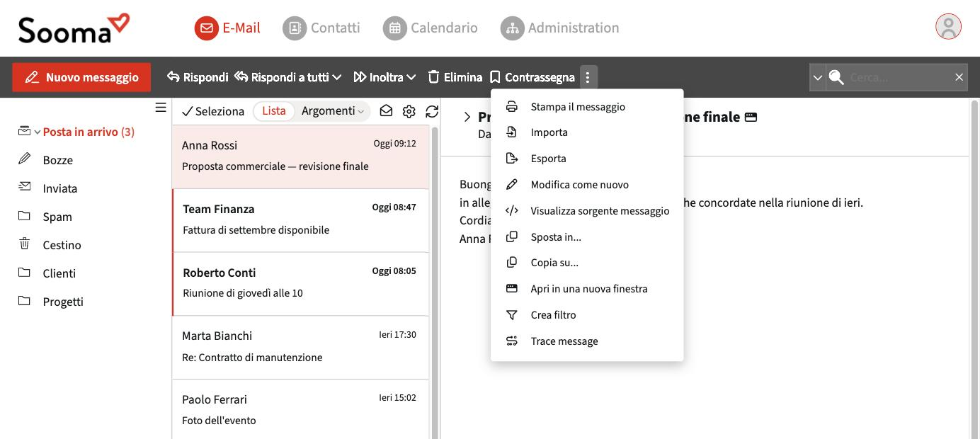The width and height of the screenshot is (980, 439).
Task: Click the message list scrollbar
Action: tap(435, 283)
